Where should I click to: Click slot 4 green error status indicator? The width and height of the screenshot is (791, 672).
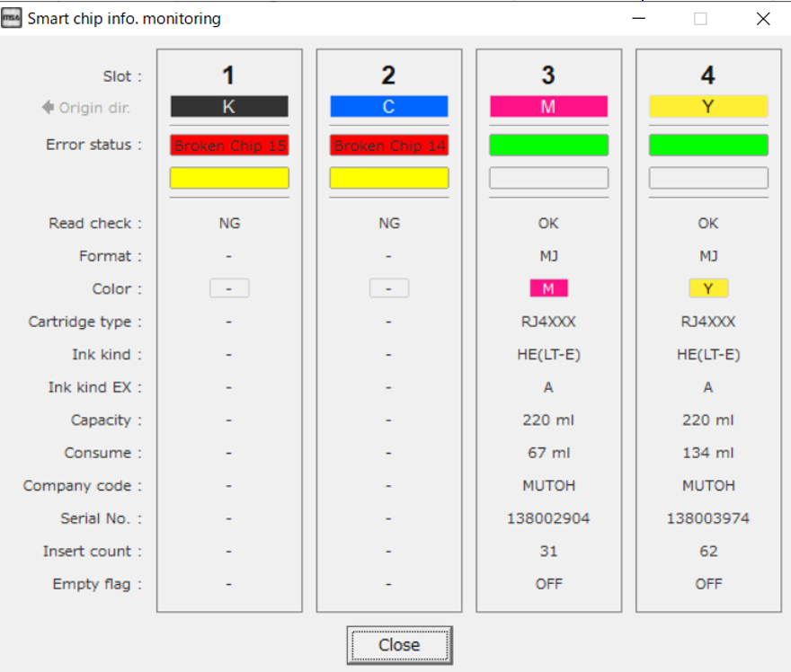[x=708, y=146]
